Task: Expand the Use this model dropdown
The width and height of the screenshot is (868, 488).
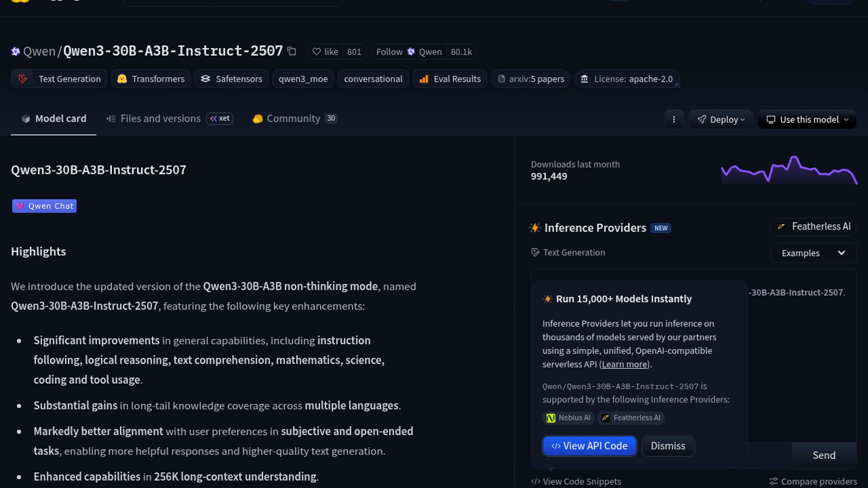Action: [807, 120]
